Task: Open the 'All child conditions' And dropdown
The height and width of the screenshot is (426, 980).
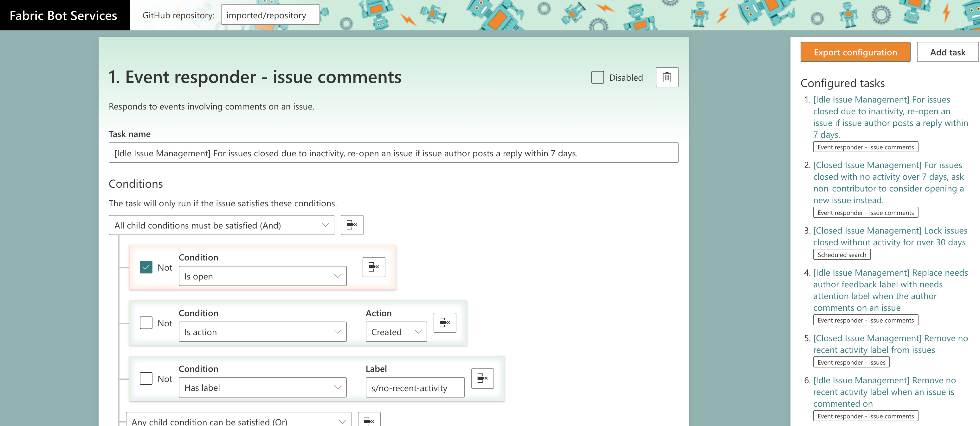Action: pyautogui.click(x=221, y=225)
